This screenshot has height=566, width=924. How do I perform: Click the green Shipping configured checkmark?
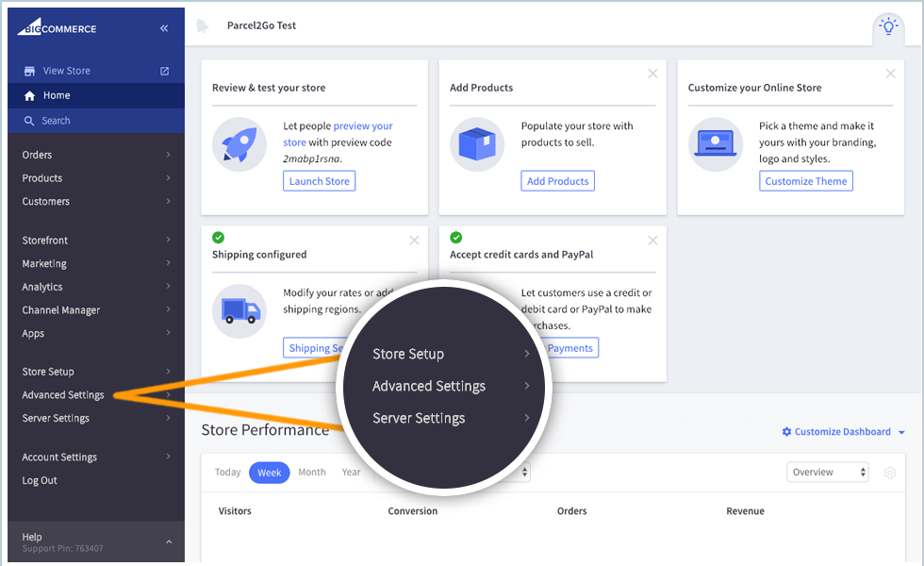[218, 238]
